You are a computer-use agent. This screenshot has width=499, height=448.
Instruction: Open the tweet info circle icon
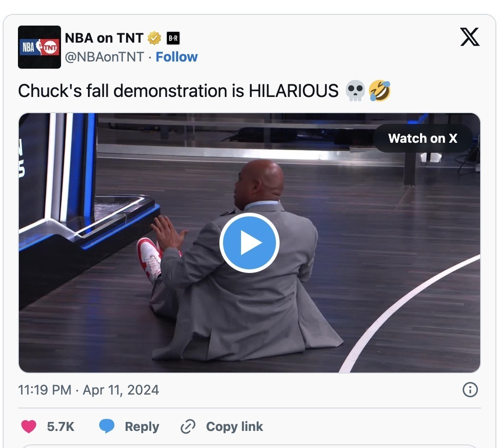(470, 390)
